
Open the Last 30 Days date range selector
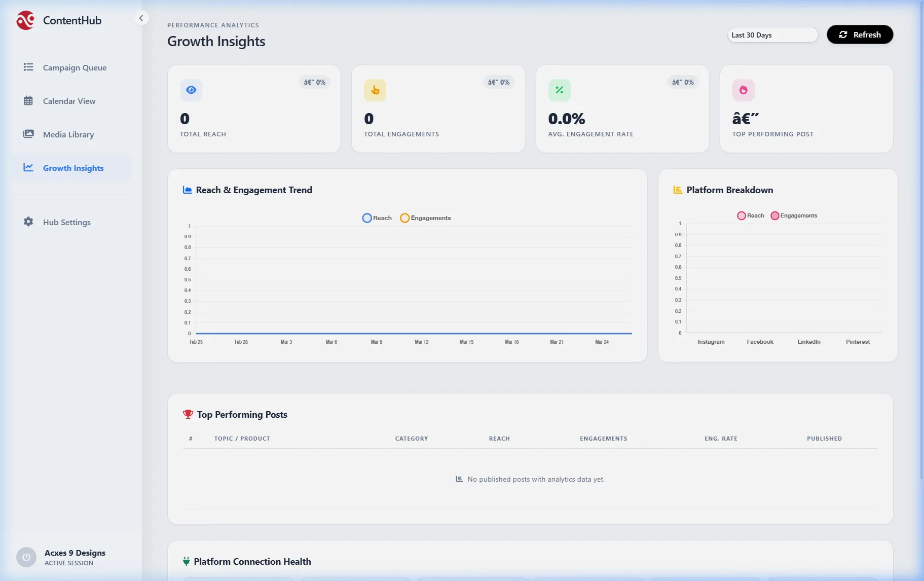[772, 34]
